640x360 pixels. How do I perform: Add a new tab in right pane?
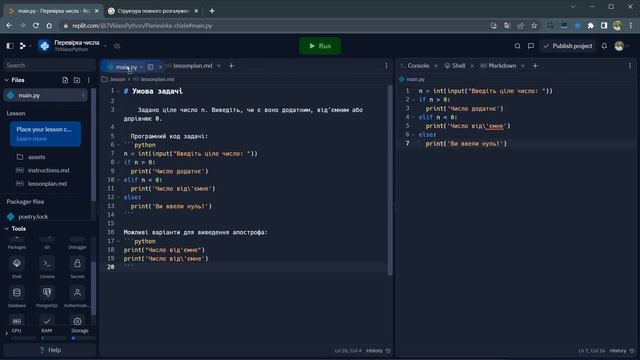[x=535, y=66]
